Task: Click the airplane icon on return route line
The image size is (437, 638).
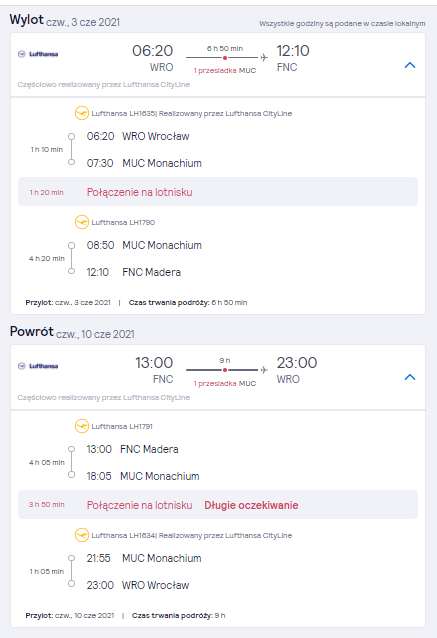Action: [x=264, y=370]
